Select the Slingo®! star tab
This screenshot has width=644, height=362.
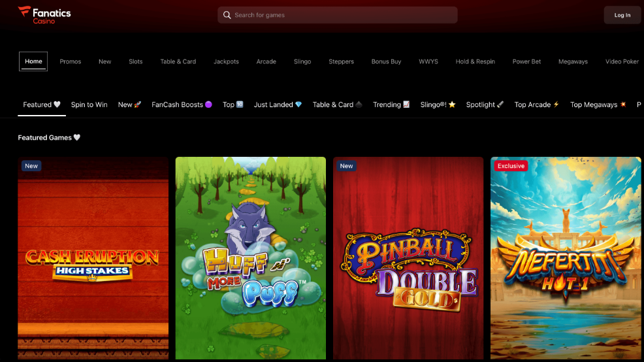click(x=438, y=105)
